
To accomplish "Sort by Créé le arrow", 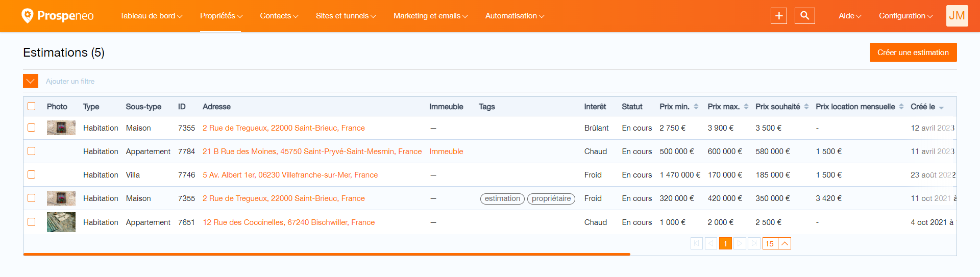I will [x=941, y=108].
